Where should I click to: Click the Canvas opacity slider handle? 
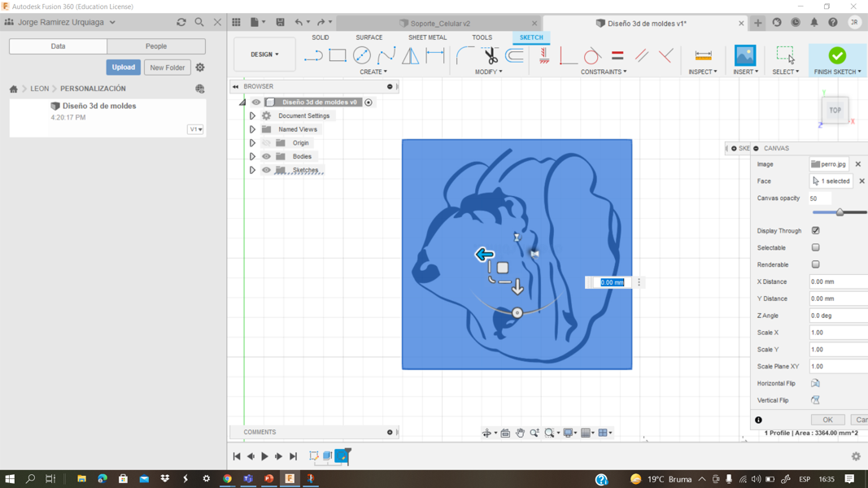click(x=840, y=212)
